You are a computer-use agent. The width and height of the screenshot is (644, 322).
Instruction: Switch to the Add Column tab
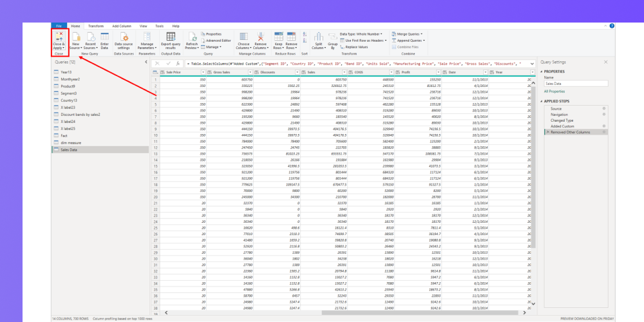[122, 26]
